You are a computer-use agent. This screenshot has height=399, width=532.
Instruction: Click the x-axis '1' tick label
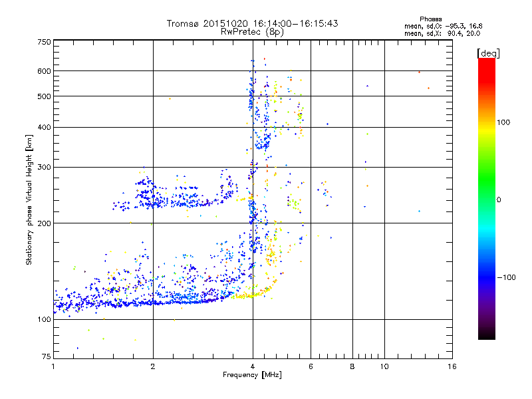[53, 366]
